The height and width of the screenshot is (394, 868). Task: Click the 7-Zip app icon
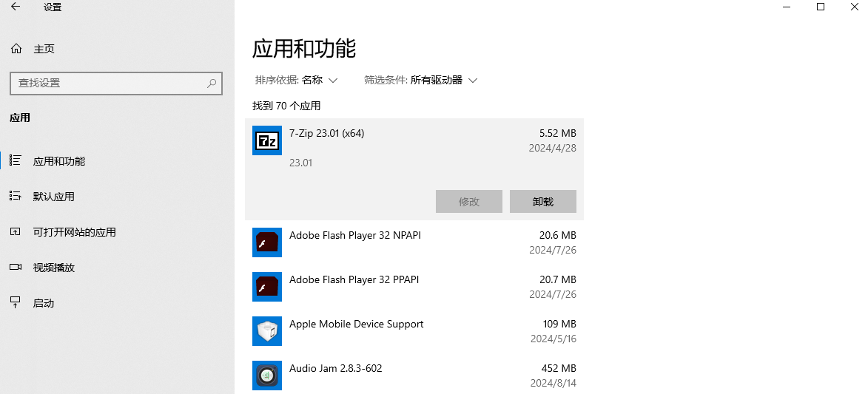point(267,140)
